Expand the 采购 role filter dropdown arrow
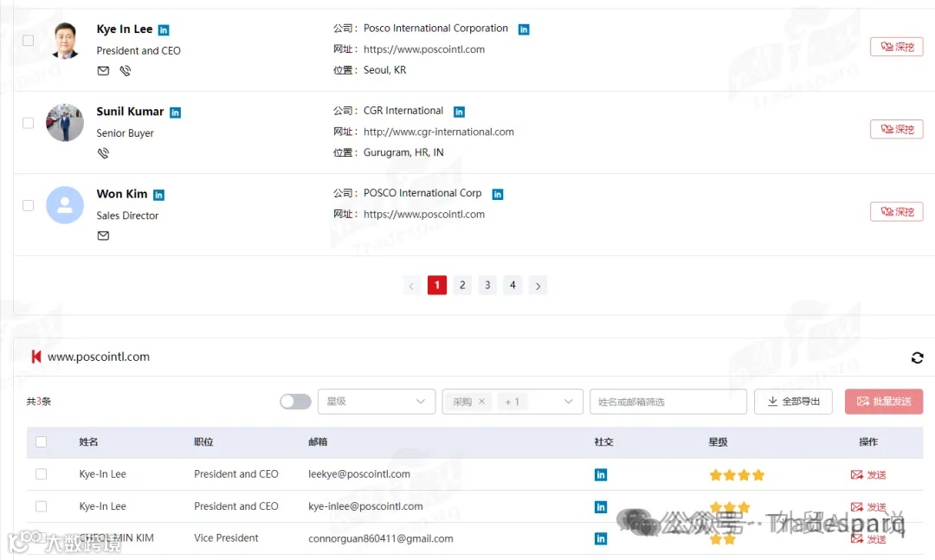Screen dimensions: 935x560 [568, 402]
